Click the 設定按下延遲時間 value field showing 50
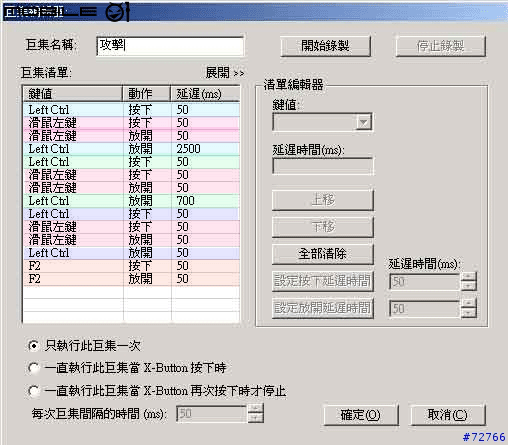 click(425, 282)
